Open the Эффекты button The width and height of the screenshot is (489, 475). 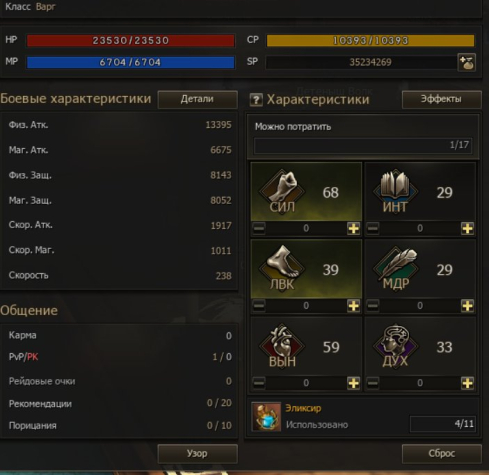[x=441, y=99]
